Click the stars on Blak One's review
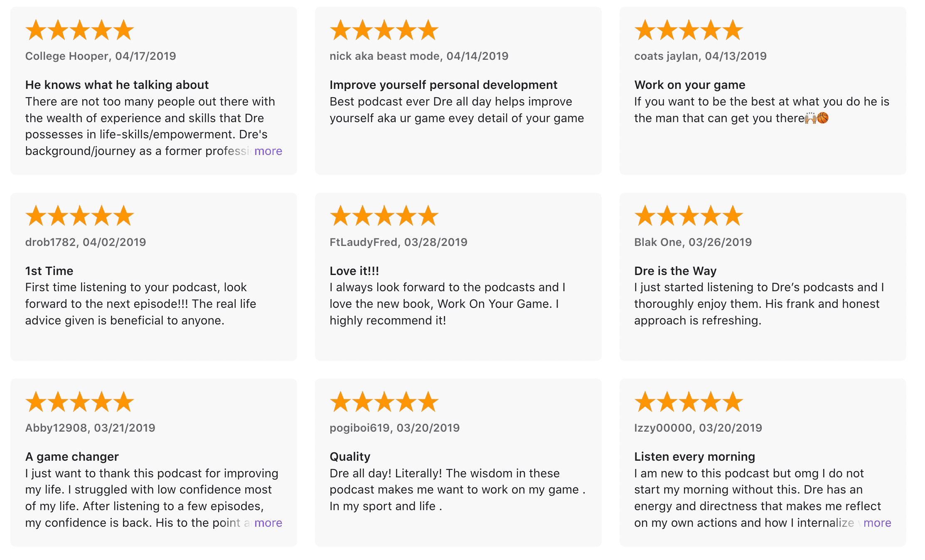Viewport: 925px width, 560px height. [x=689, y=216]
